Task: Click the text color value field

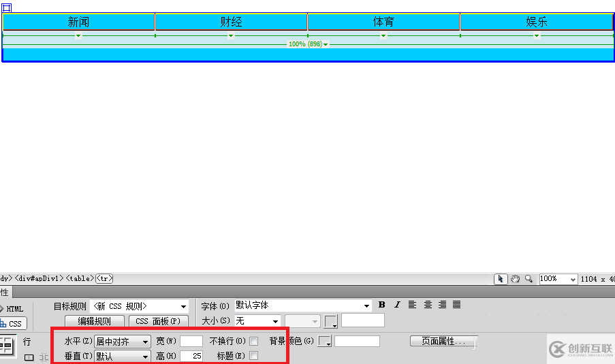Action: click(x=363, y=320)
